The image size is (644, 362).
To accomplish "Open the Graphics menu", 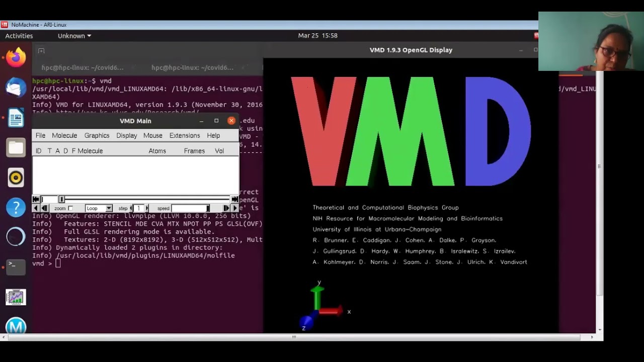I will click(97, 136).
